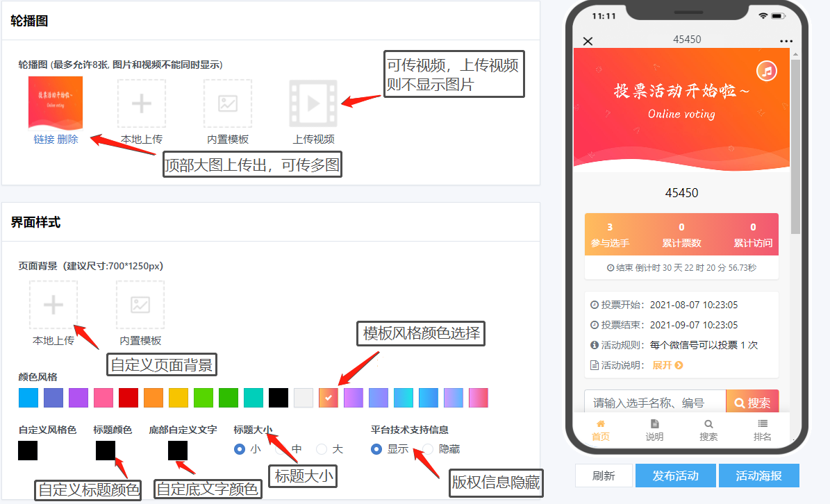Click the 活动海报 poster button
Screen dimensions: 830x504
(758, 476)
